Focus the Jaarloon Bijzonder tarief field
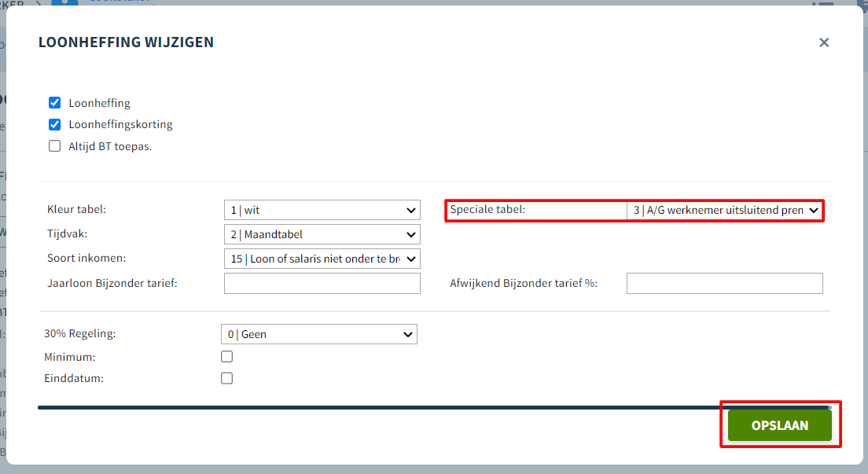The width and height of the screenshot is (868, 474). pos(322,283)
